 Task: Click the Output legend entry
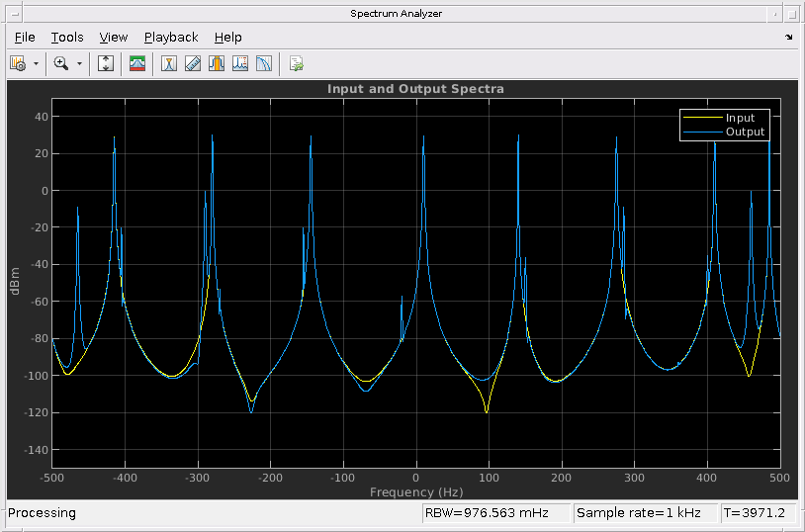click(745, 132)
